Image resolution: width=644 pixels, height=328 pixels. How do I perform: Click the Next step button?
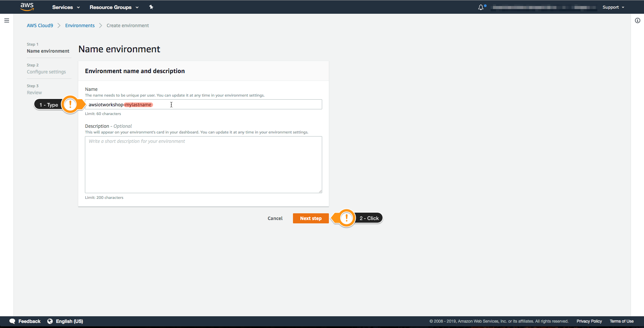(x=311, y=218)
